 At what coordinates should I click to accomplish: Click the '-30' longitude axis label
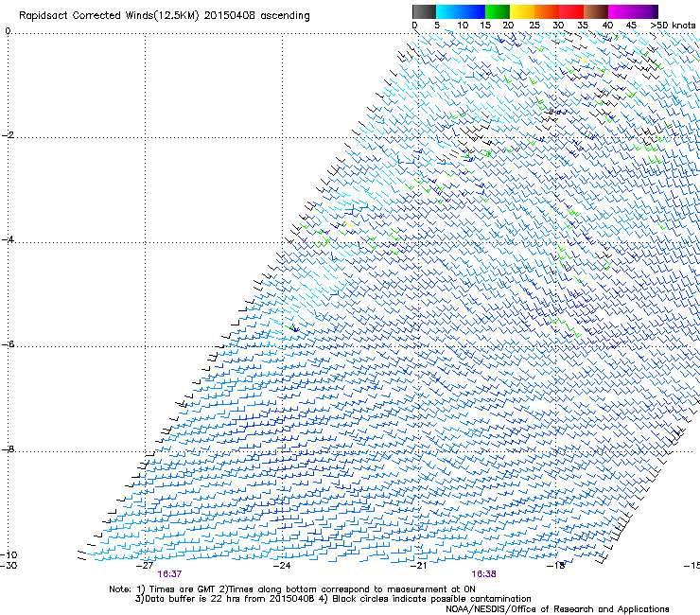tap(9, 566)
